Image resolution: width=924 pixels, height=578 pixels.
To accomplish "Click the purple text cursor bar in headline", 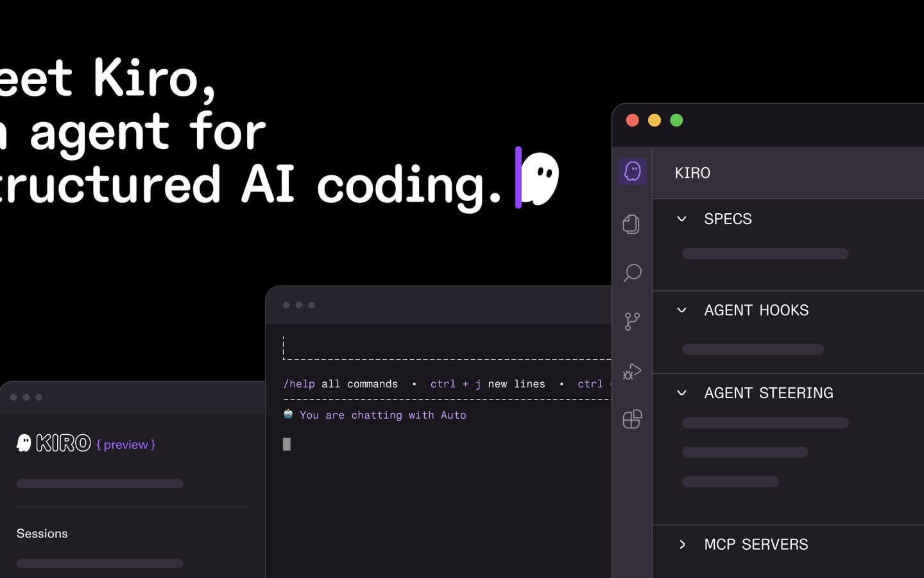I will coord(518,177).
